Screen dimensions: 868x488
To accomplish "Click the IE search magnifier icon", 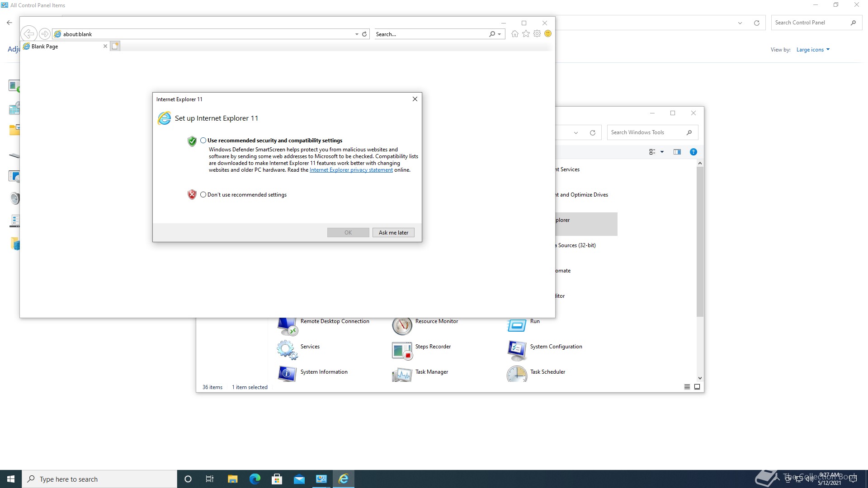I will 492,34.
